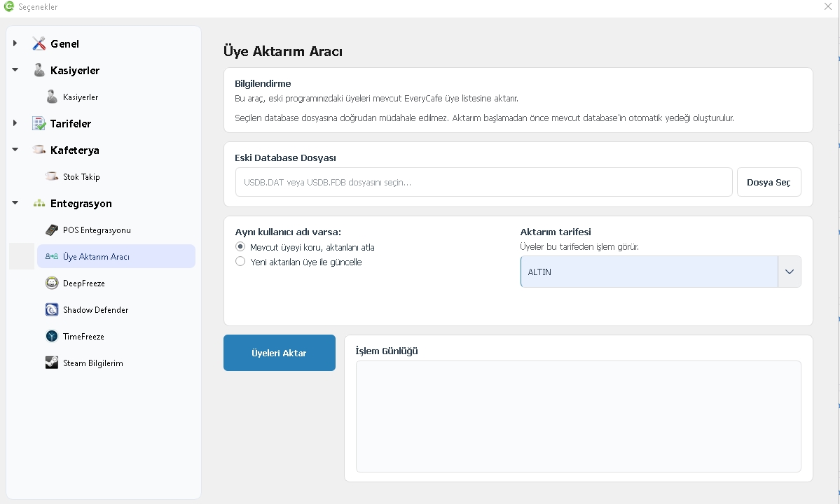Collapse the Kasiyerler tree section
Image resolution: width=840 pixels, height=504 pixels.
[15, 69]
